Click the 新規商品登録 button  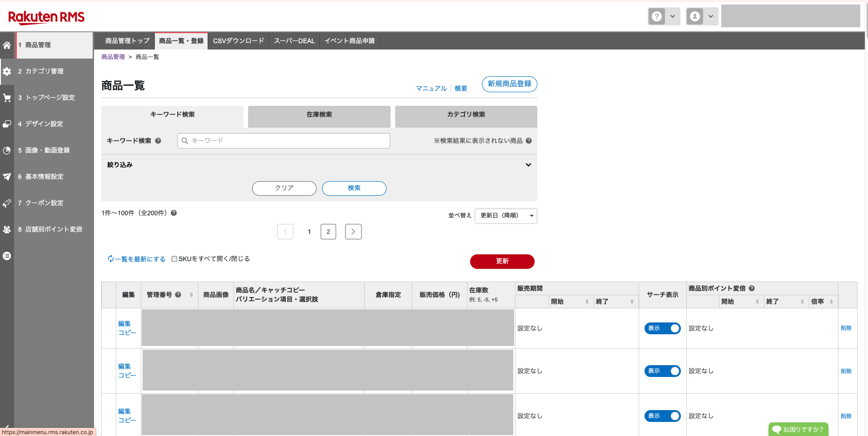509,84
